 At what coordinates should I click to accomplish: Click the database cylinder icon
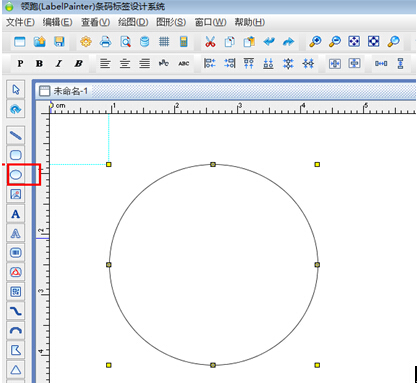[145, 42]
